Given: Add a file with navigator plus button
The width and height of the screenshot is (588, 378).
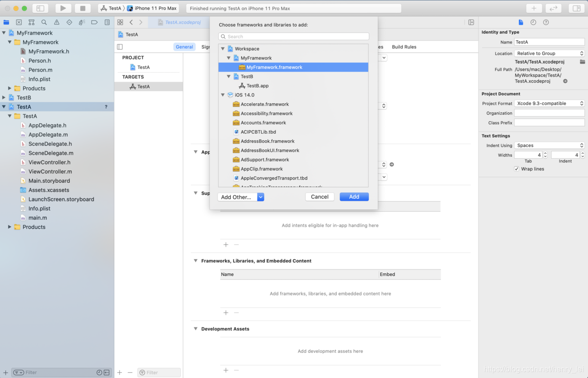Looking at the screenshot, I should tap(6, 372).
